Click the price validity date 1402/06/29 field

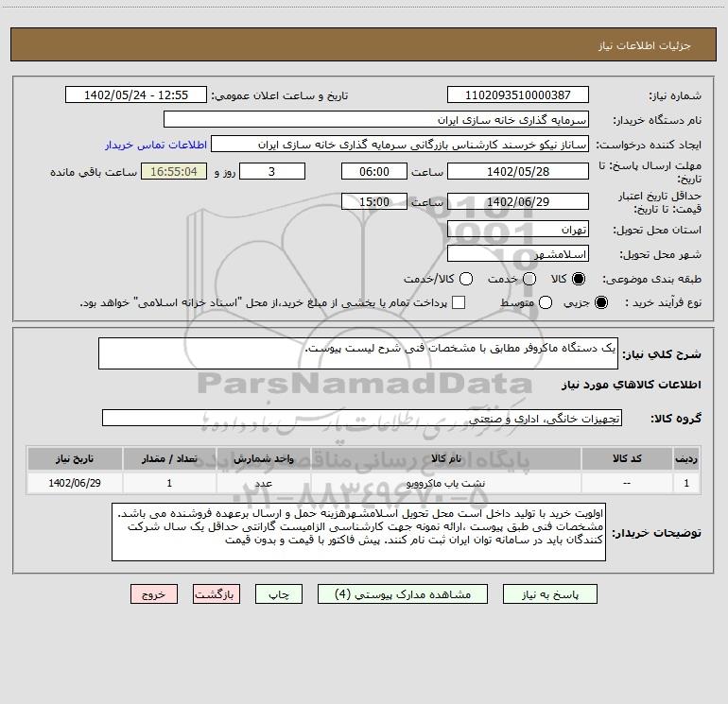pyautogui.click(x=518, y=202)
